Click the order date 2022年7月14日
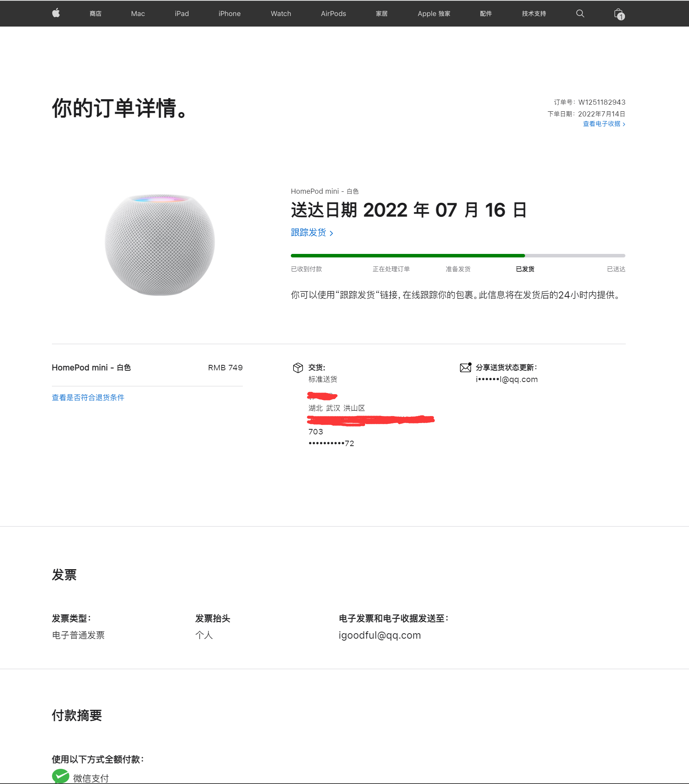 click(602, 114)
